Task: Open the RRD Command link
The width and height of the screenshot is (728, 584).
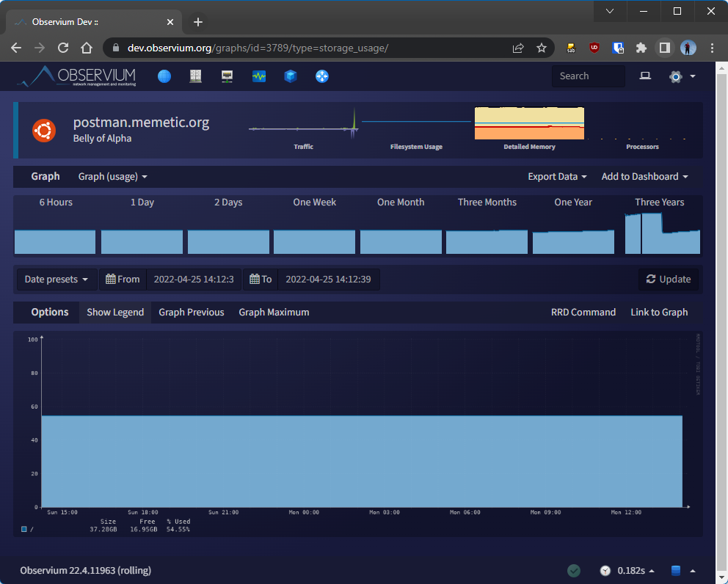Action: pos(583,312)
